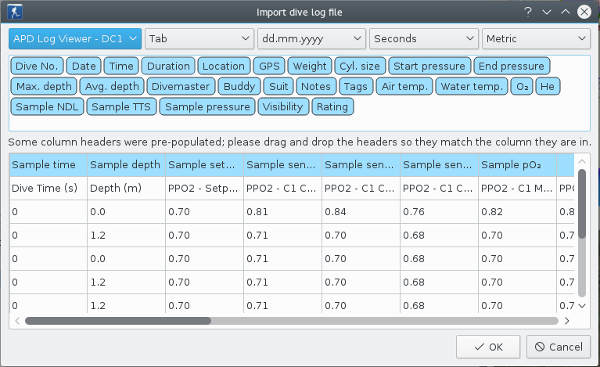Click the Tags header tag
The width and height of the screenshot is (600, 367).
click(x=356, y=86)
